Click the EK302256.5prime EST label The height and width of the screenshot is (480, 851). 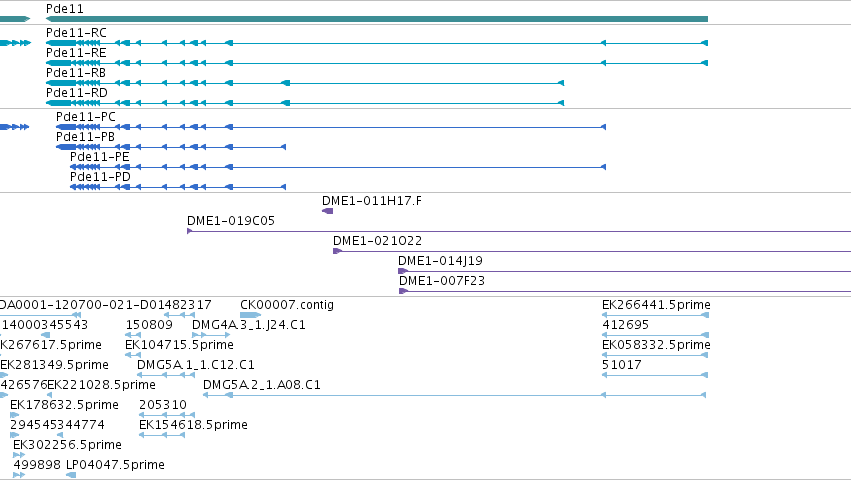coord(67,445)
